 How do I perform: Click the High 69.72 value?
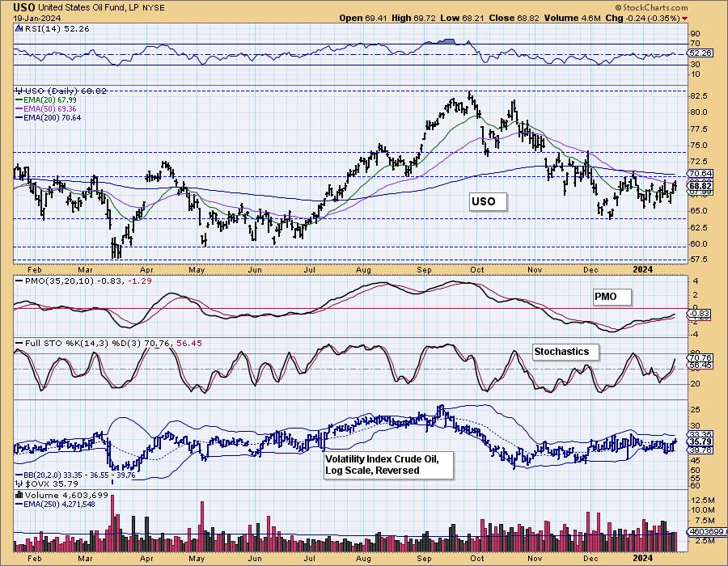(x=413, y=18)
